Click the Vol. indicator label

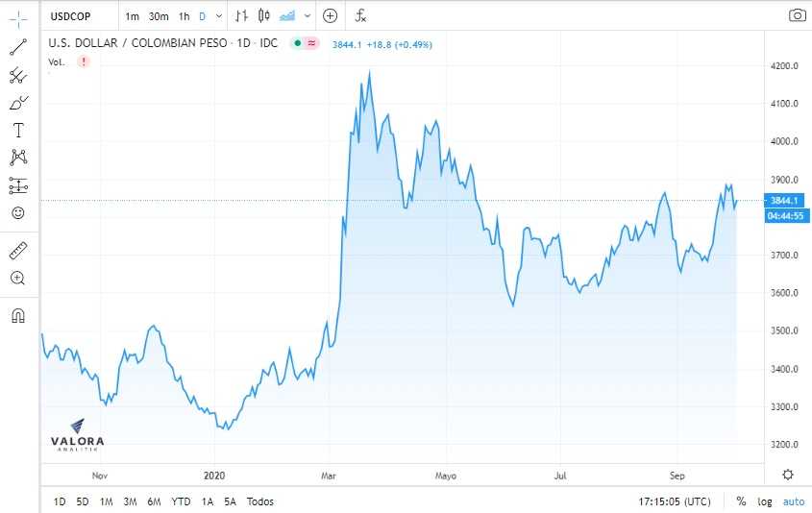(57, 62)
